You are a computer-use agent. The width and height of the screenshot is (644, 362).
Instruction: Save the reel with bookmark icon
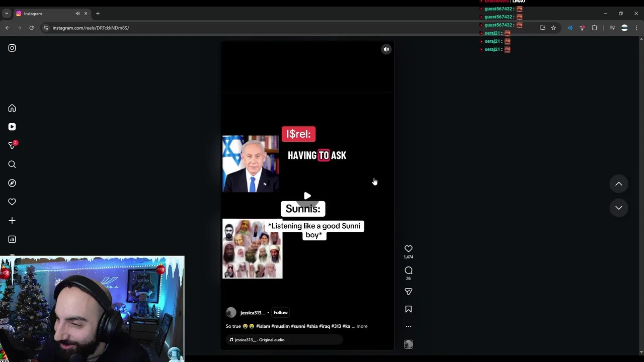[x=409, y=309]
